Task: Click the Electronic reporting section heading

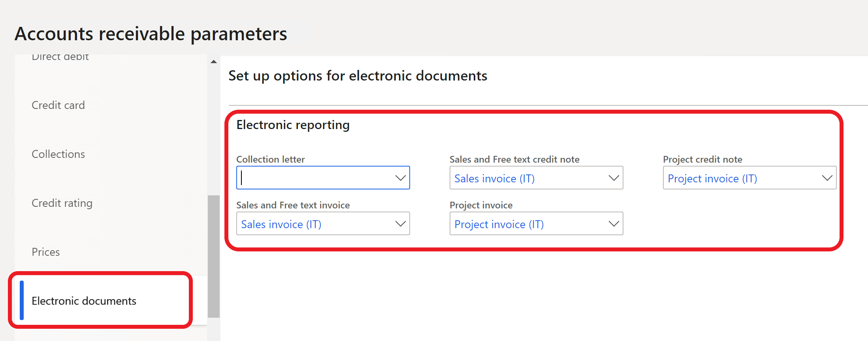Action: [293, 125]
